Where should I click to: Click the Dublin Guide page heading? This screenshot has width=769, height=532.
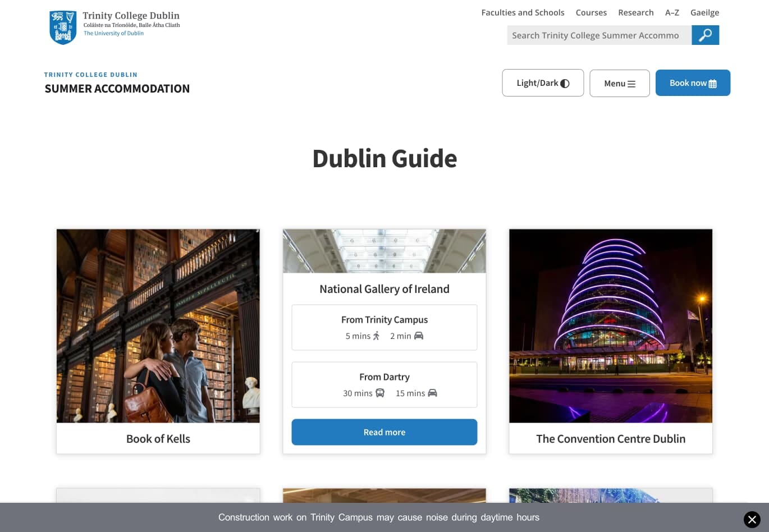pyautogui.click(x=384, y=159)
